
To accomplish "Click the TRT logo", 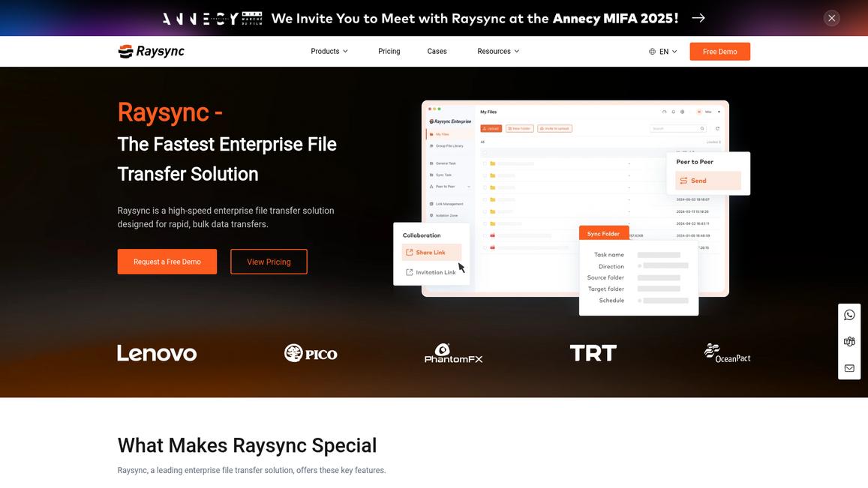I will point(593,353).
